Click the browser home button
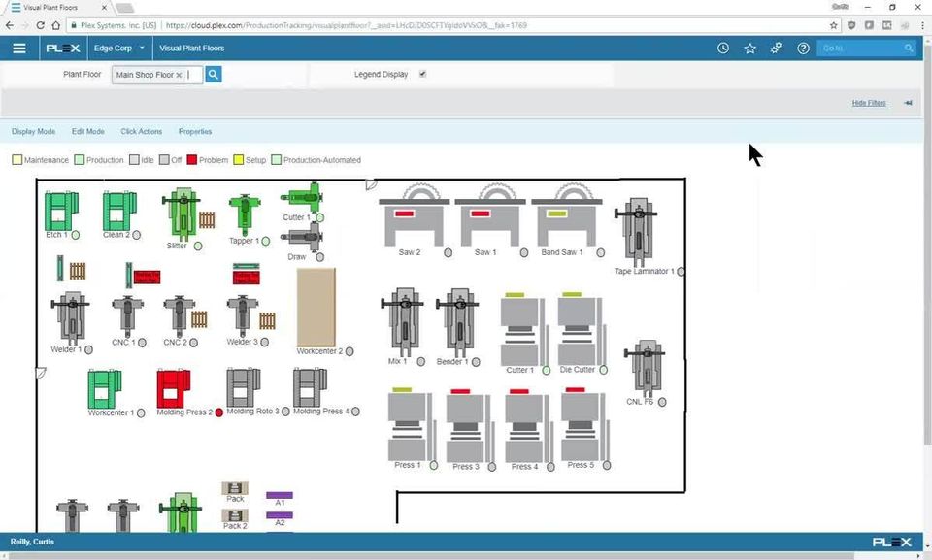The image size is (932, 560). click(x=56, y=25)
